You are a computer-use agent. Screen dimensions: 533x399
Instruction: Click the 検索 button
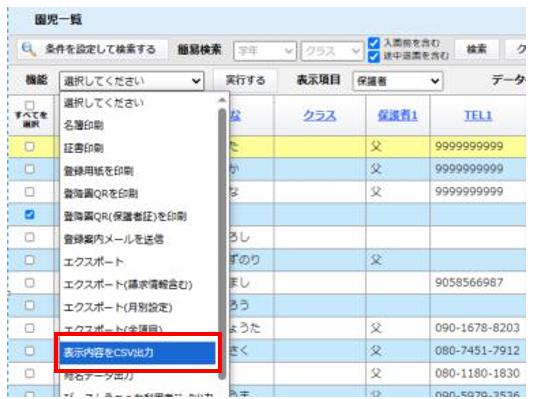pyautogui.click(x=476, y=50)
